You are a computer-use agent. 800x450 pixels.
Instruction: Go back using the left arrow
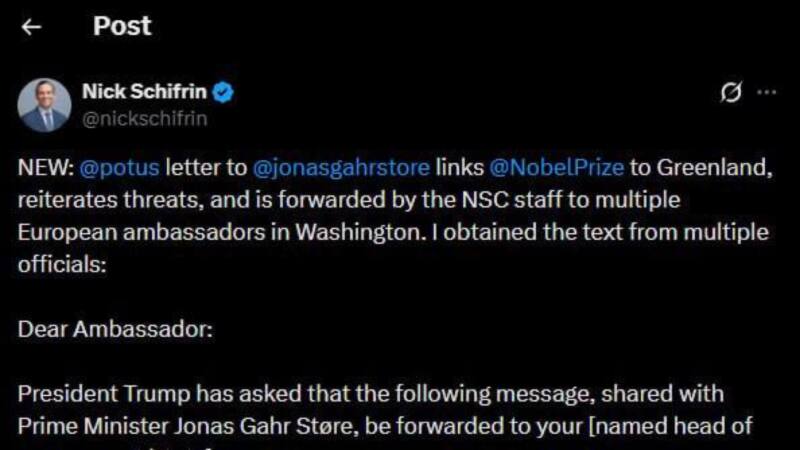coord(32,27)
